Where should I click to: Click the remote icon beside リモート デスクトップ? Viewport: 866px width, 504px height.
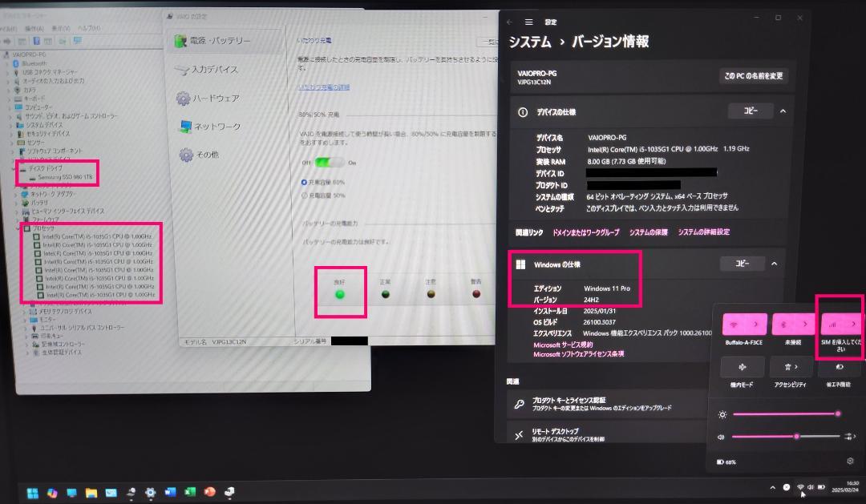click(519, 436)
